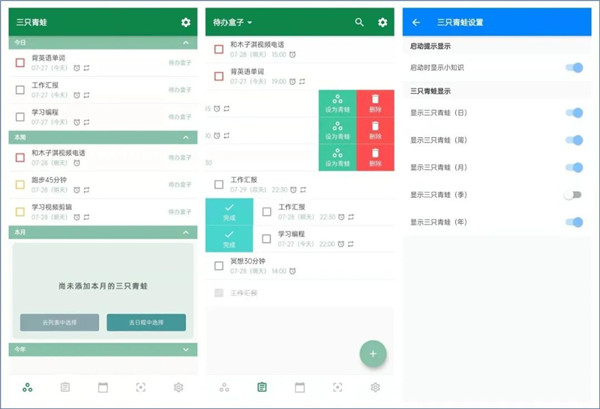Open settings gear in 三只青蛙 header

[x=185, y=22]
